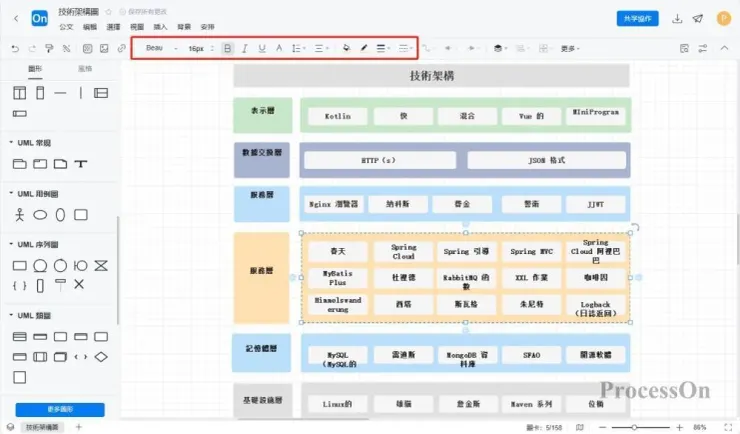Open the 更多 dropdown in toolbar
Image resolution: width=740 pixels, height=434 pixels.
[x=570, y=49]
